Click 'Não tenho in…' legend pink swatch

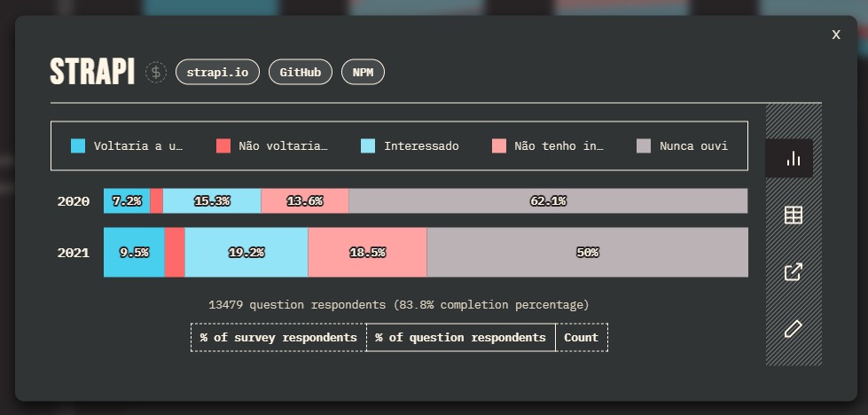coord(499,146)
